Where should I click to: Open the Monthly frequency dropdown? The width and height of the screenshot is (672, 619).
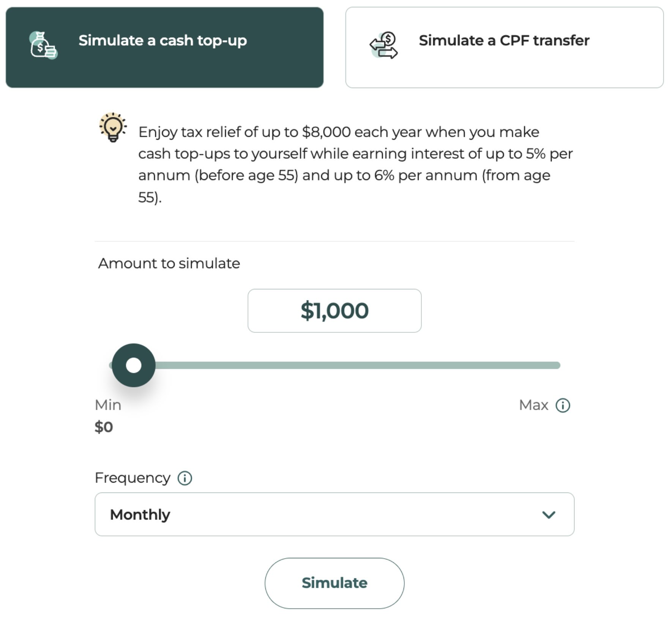(x=334, y=514)
